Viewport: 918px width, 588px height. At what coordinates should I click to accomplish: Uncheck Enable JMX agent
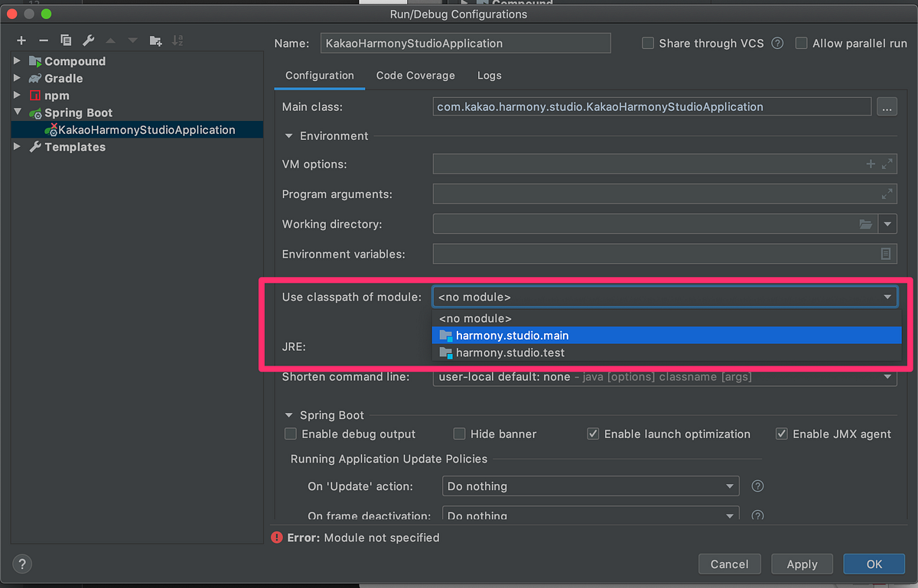782,434
